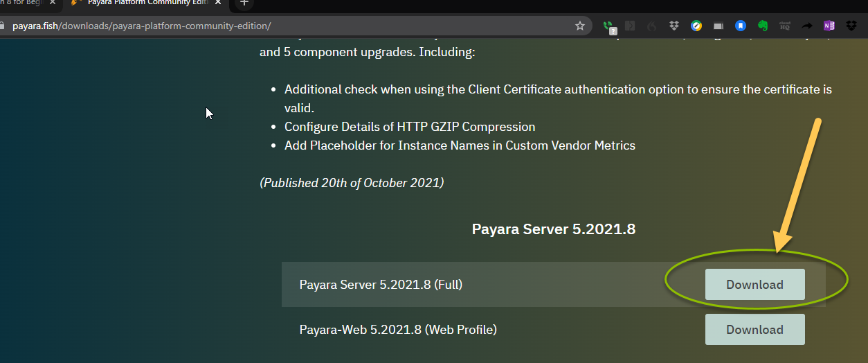Bookmark this page with the star icon

point(580,26)
